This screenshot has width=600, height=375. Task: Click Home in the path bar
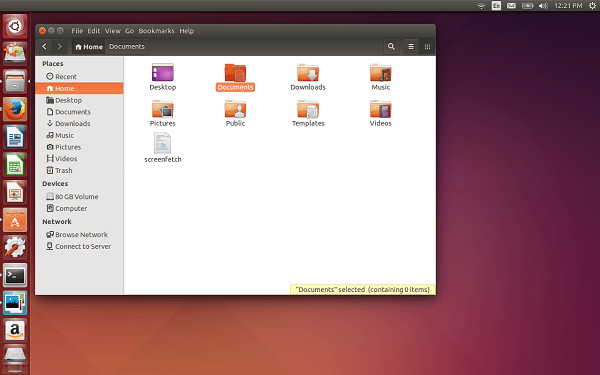click(89, 47)
